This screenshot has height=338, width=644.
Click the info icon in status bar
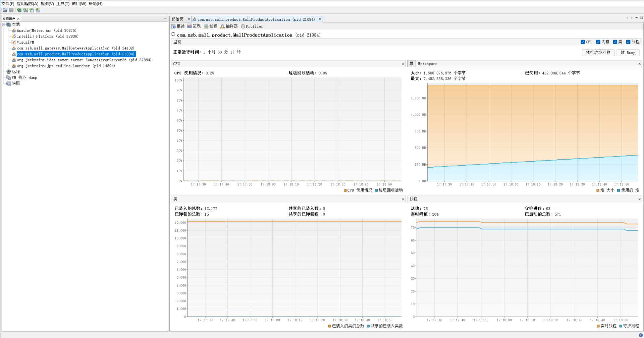click(x=641, y=335)
